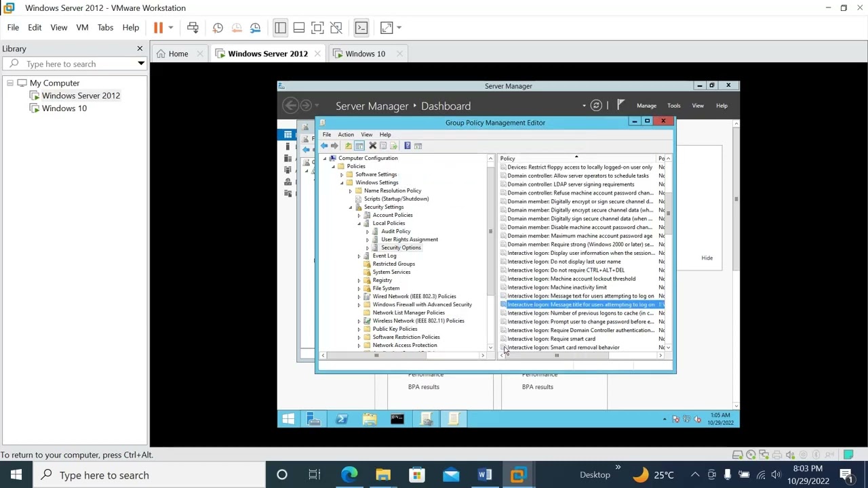
Task: Open the View menu in Group Policy Editor
Action: point(366,134)
